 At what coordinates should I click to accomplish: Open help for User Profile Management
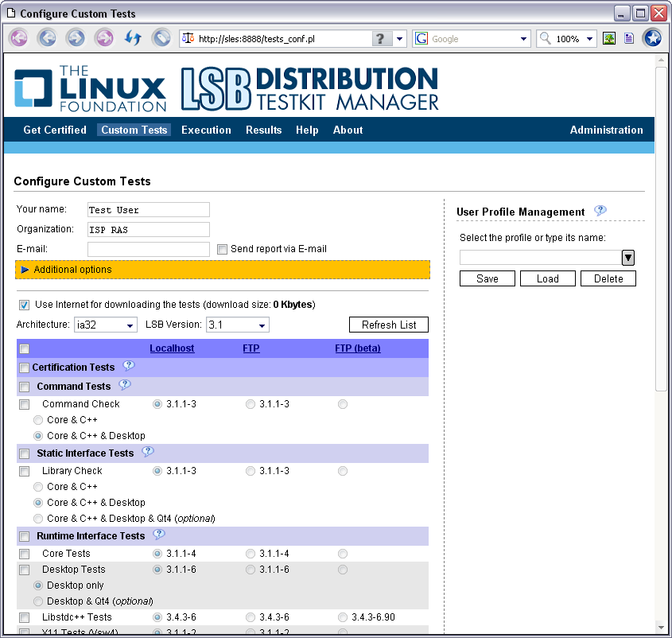pyautogui.click(x=600, y=211)
